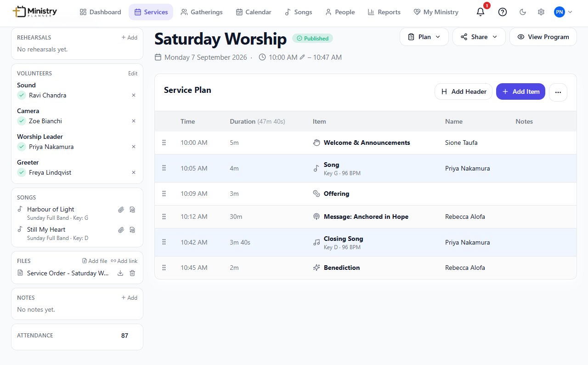
Task: Click the Add Item button
Action: [x=520, y=91]
